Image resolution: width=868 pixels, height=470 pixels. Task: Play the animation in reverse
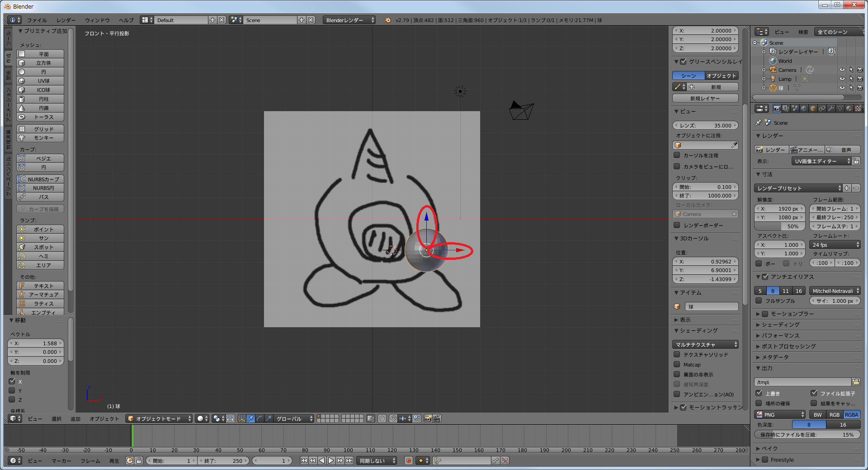(x=322, y=461)
